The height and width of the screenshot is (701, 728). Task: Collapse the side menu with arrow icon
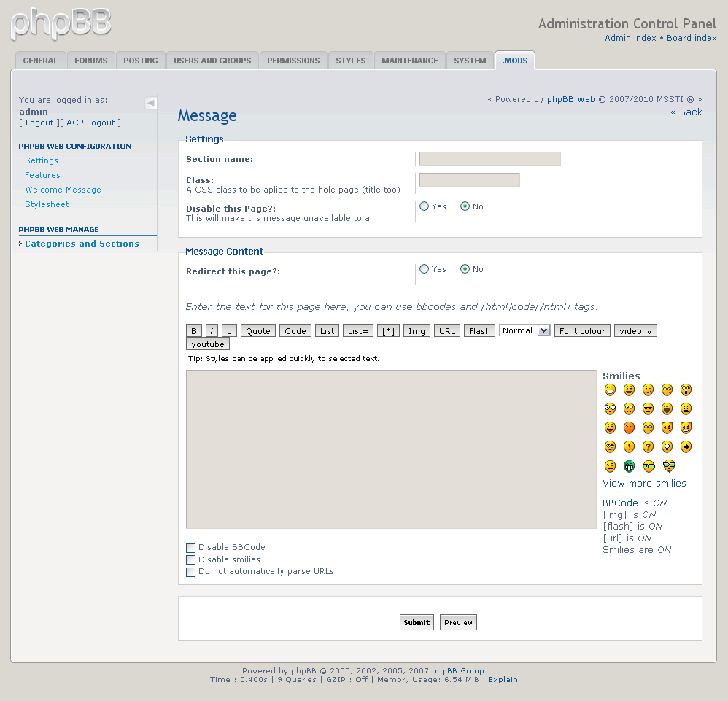pyautogui.click(x=151, y=103)
